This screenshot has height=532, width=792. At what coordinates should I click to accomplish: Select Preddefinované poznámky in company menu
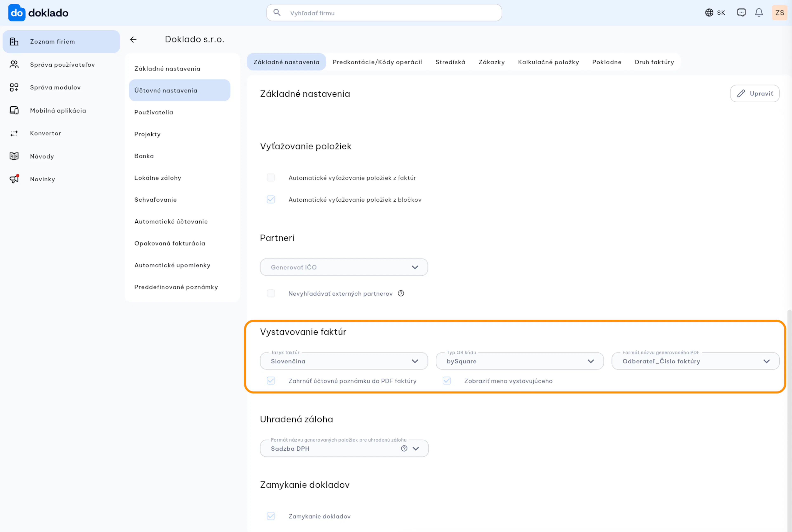[x=180, y=287]
